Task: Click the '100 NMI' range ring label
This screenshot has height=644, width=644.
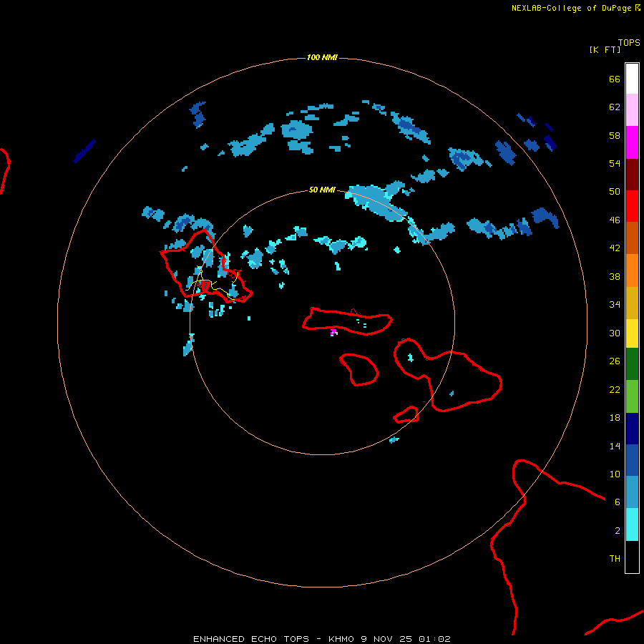Action: pos(322,57)
